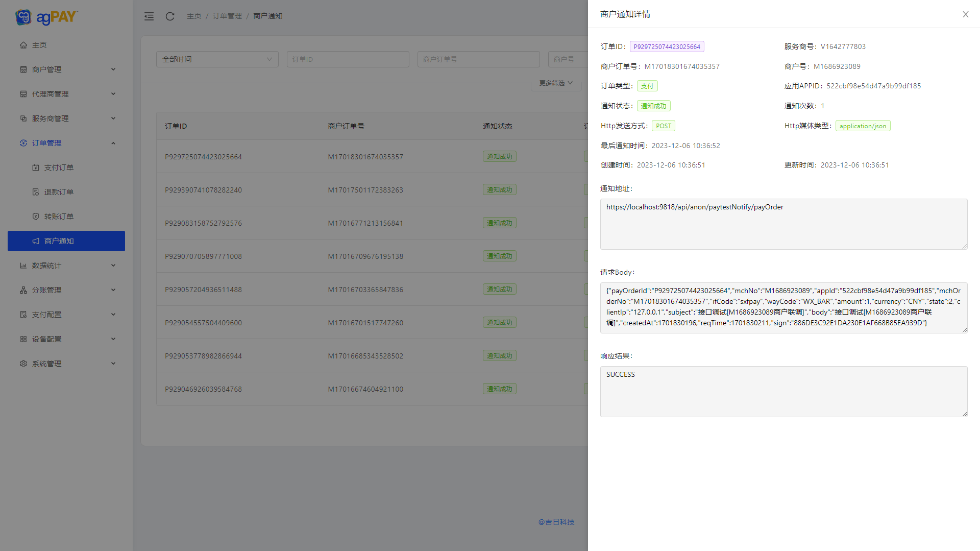Screen dimensions: 980x551
Task: Click the page refresh icon
Action: pos(170,16)
